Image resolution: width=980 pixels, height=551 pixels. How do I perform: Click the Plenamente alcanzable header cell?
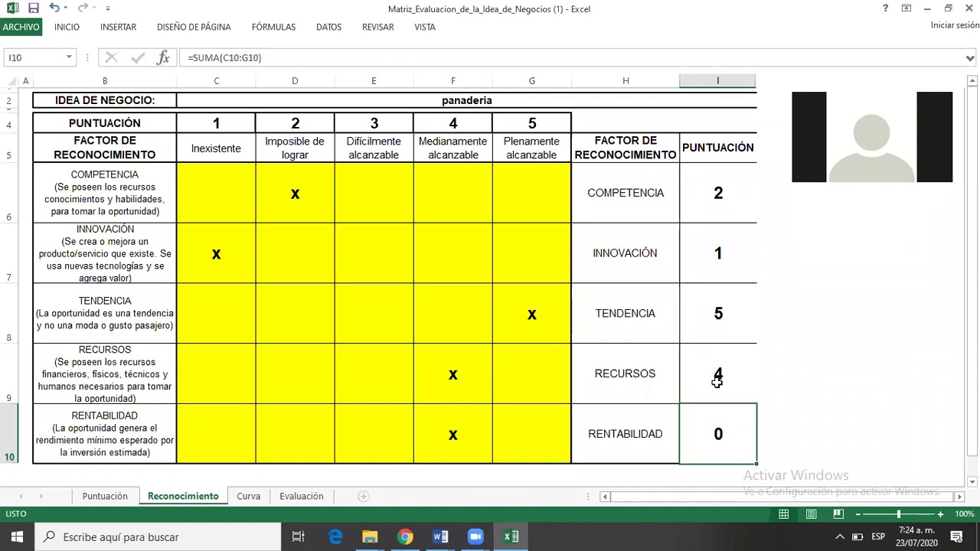point(531,148)
